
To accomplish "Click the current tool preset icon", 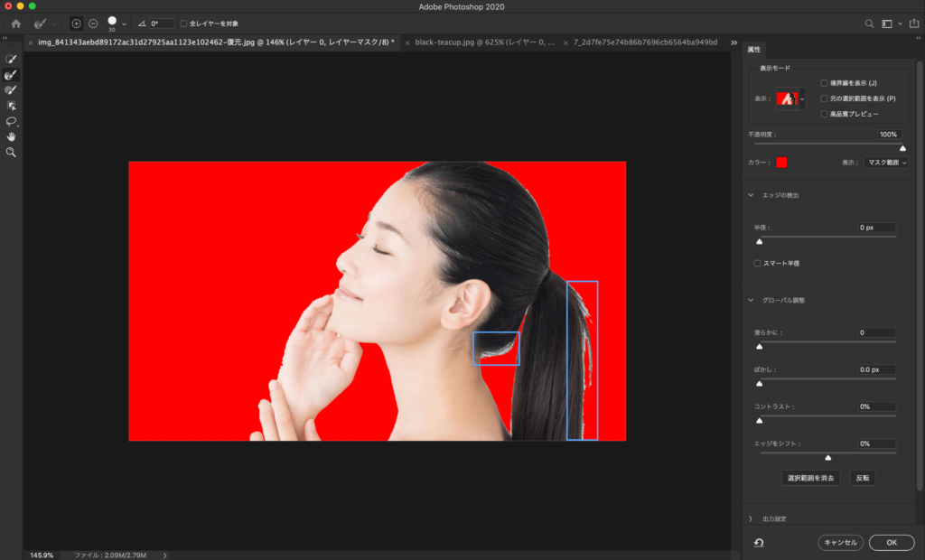I will point(40,23).
